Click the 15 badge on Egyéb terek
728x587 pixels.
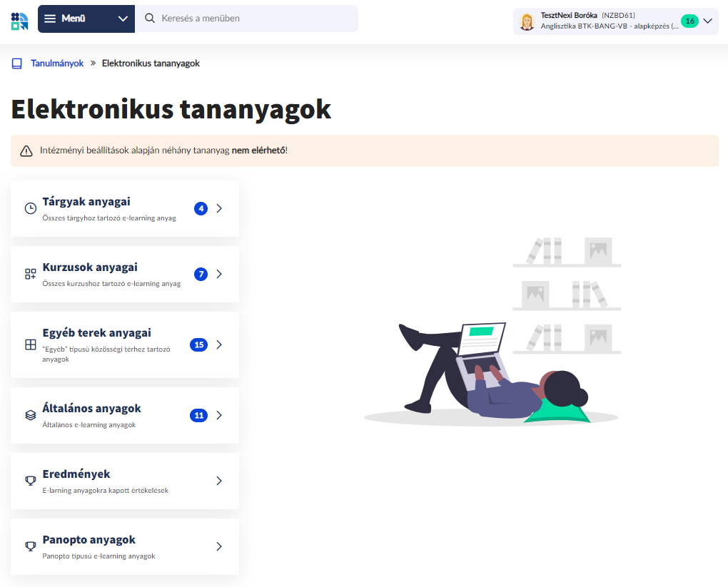198,344
